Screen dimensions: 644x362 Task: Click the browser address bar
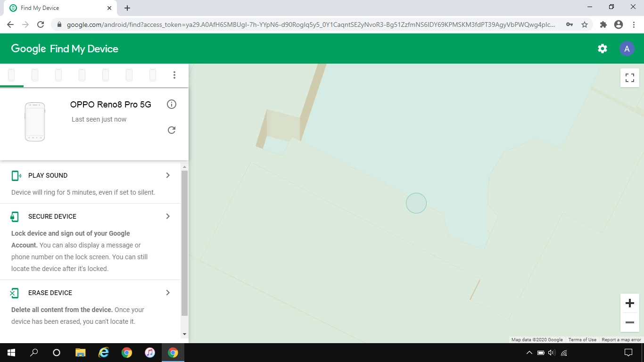(311, 25)
